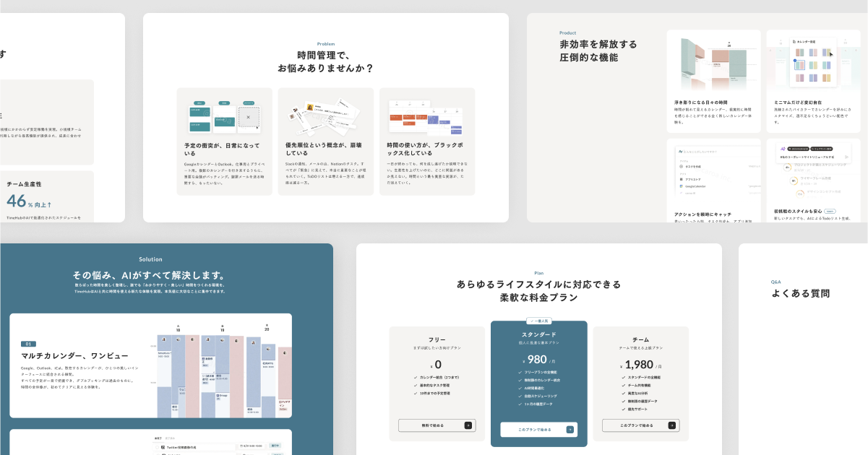Click the カレンダー設定 palette icon
The width and height of the screenshot is (868, 455).
click(x=794, y=41)
